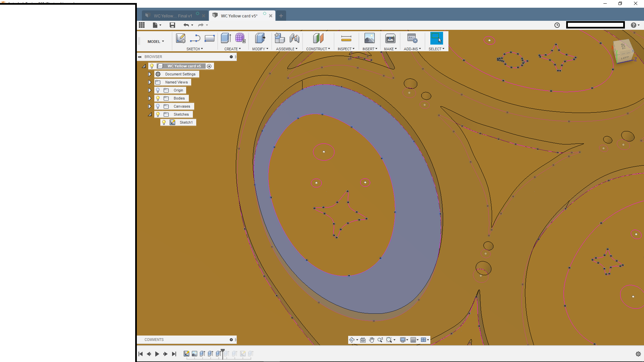This screenshot has width=644, height=362.
Task: Select the Joint assemble tool
Action: 294,38
